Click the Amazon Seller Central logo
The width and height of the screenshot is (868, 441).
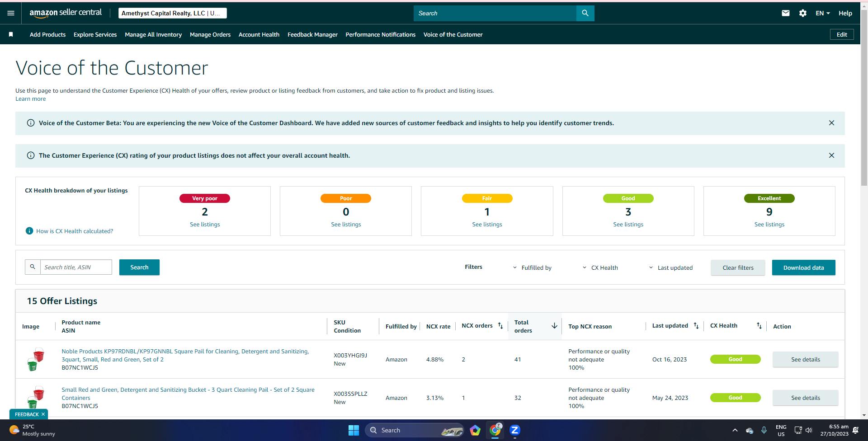point(66,13)
